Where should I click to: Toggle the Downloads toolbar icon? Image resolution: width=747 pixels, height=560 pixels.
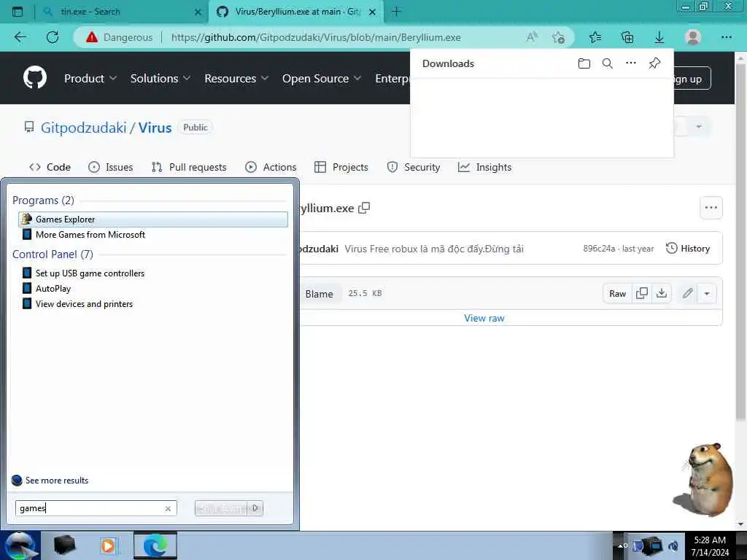[x=659, y=37]
